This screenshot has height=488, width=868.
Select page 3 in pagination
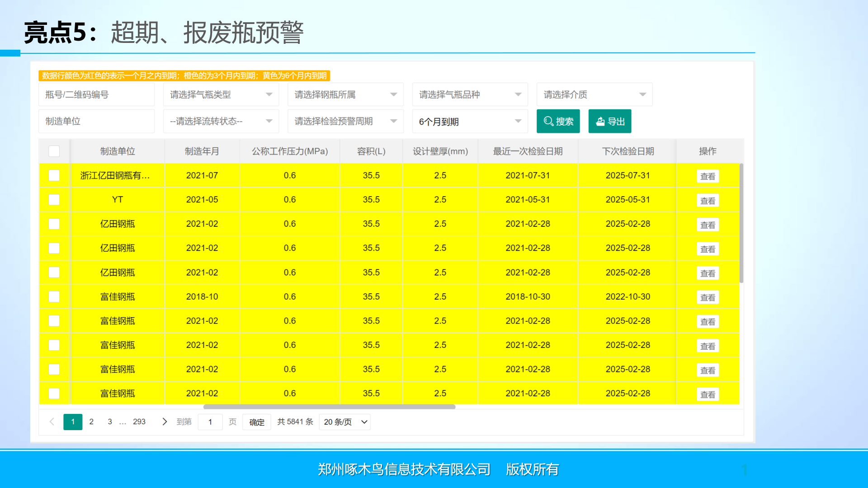(x=110, y=422)
